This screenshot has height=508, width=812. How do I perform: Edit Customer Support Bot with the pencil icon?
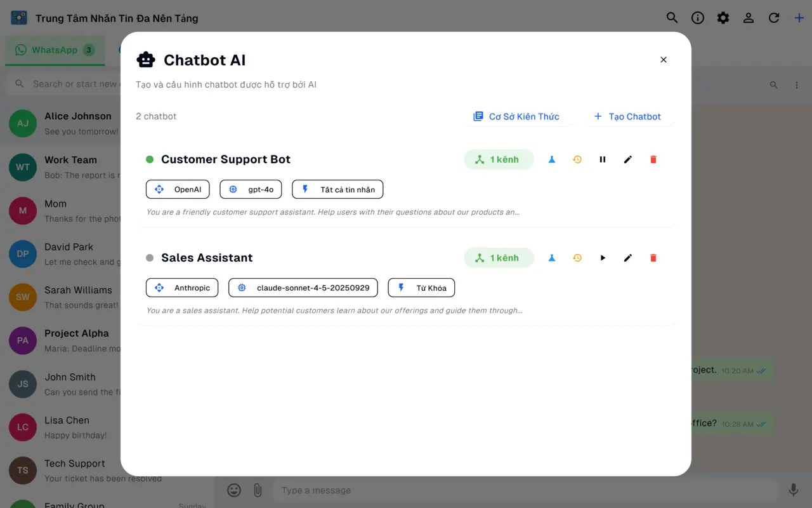tap(628, 159)
